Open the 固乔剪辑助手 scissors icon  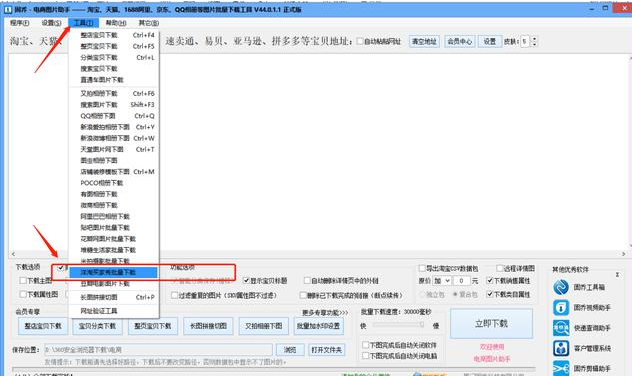561,368
